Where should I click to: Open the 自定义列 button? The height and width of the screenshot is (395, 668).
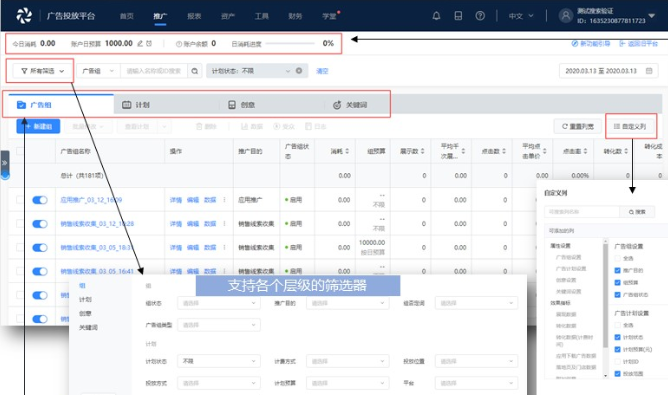coord(630,127)
